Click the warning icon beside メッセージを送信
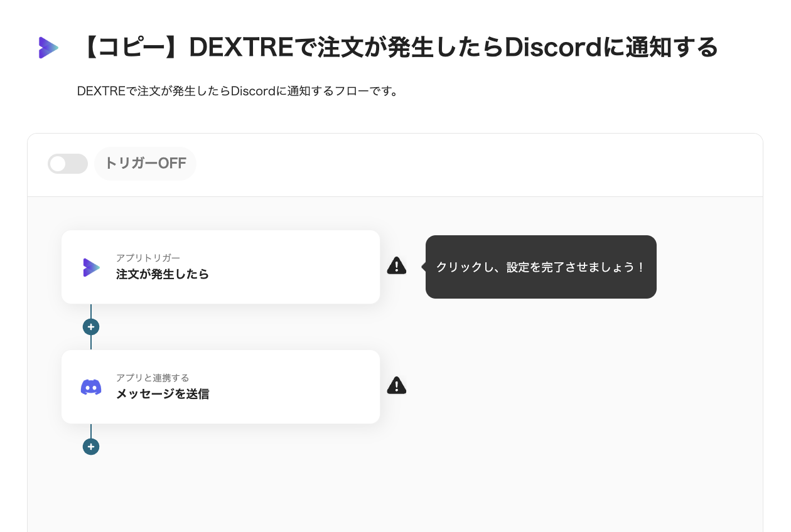Viewport: 791px width, 532px height. click(397, 385)
